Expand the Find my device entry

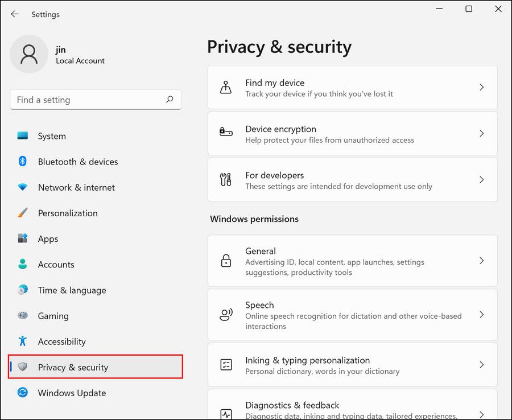482,87
